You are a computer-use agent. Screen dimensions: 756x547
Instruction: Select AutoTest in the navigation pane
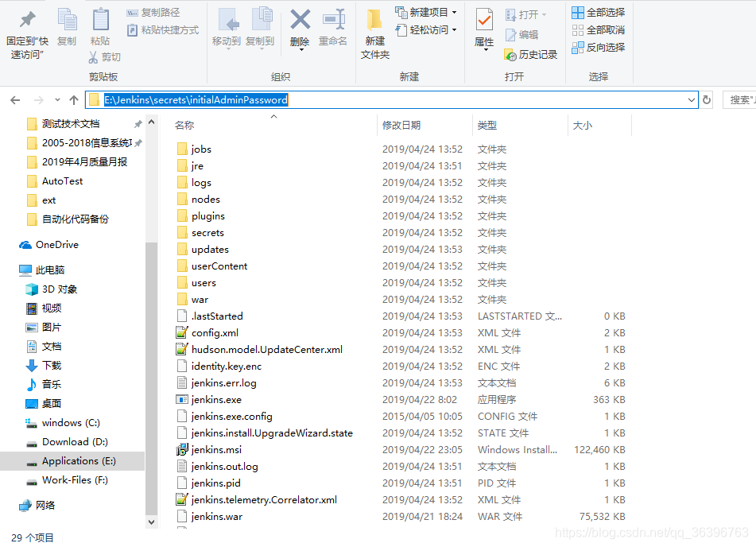coord(62,181)
